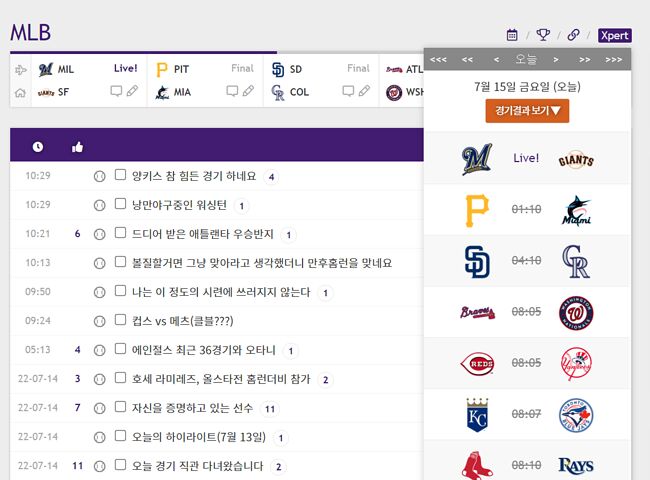Click comment count 11 on '자신을 증명하고 있는 선수'
This screenshot has height=480, width=650.
[x=270, y=409]
